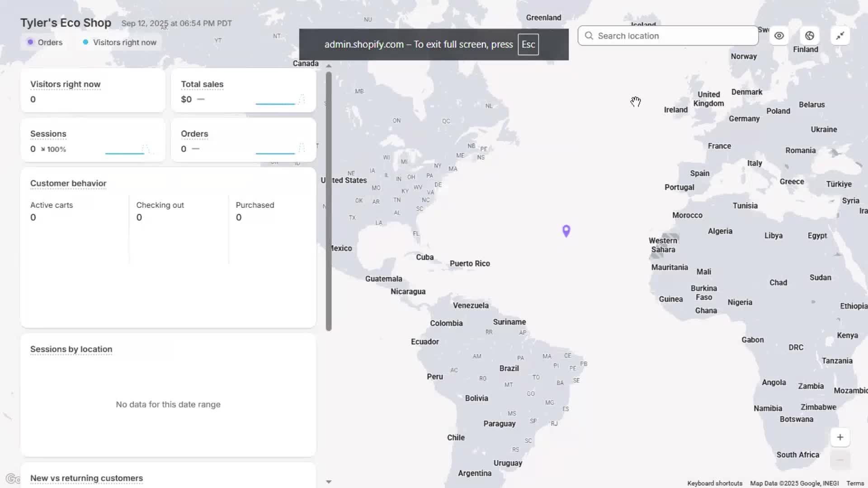Select the purple order pin in the Atlantic

(566, 231)
